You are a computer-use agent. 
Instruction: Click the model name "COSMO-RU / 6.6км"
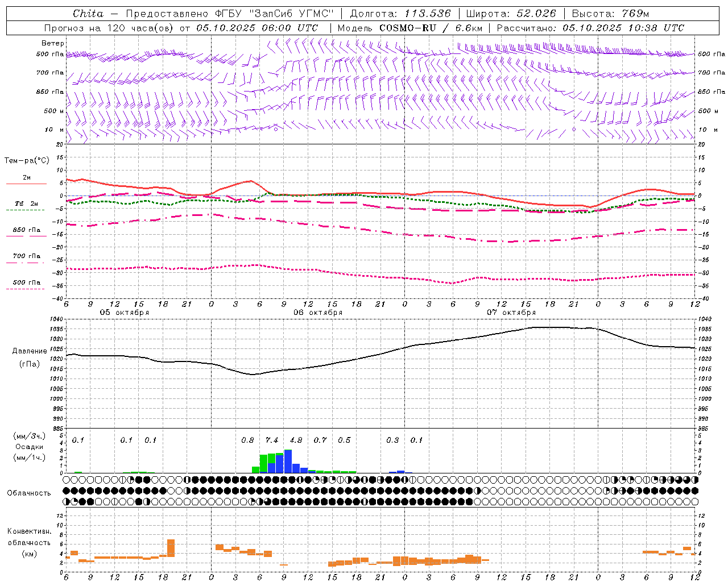click(431, 28)
